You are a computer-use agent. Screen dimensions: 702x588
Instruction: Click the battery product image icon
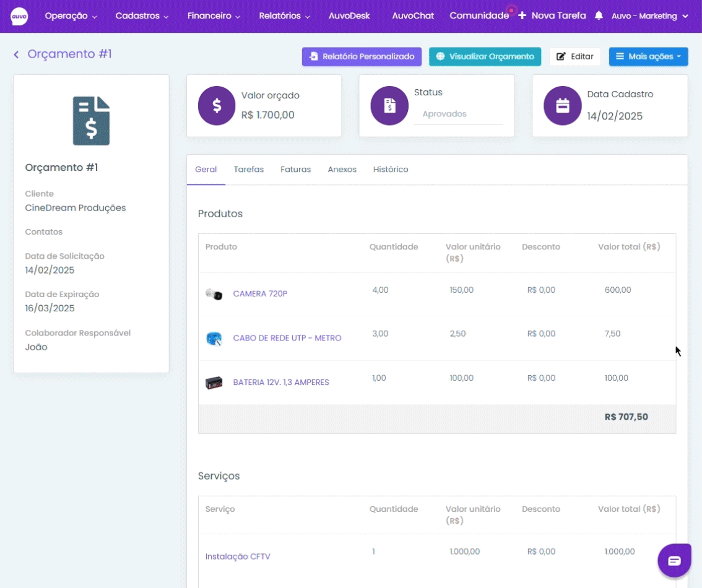(214, 383)
